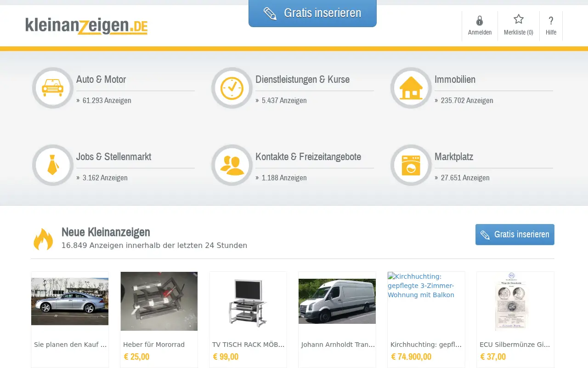
Task: Click the € 74.900,00 price
Action: pos(411,356)
